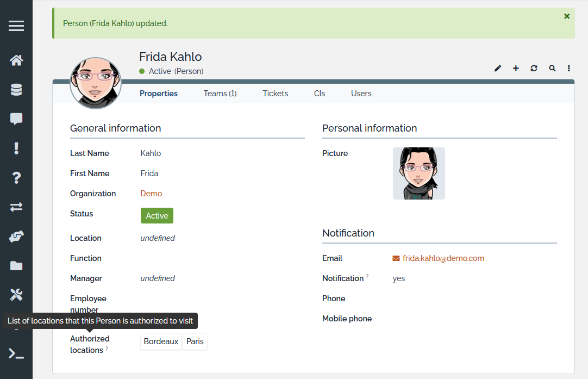The width and height of the screenshot is (588, 379).
Task: Click the plus icon to create new
Action: click(516, 69)
